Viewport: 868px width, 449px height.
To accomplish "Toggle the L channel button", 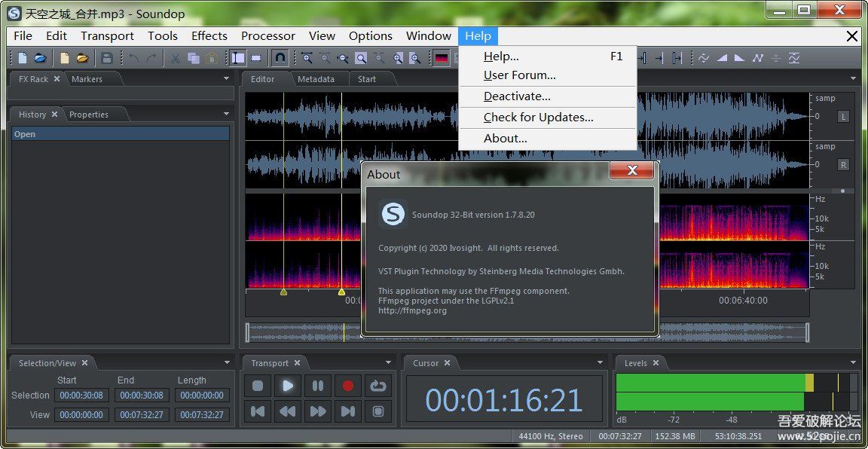I will [x=844, y=116].
